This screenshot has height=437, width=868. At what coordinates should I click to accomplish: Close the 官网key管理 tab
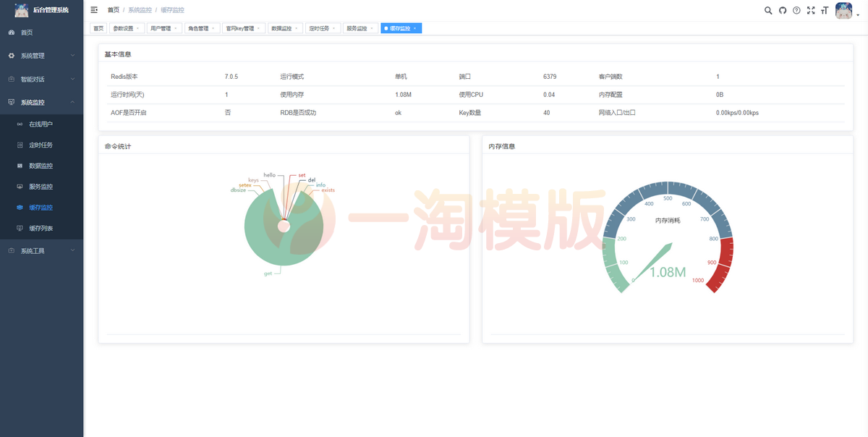[x=258, y=28]
